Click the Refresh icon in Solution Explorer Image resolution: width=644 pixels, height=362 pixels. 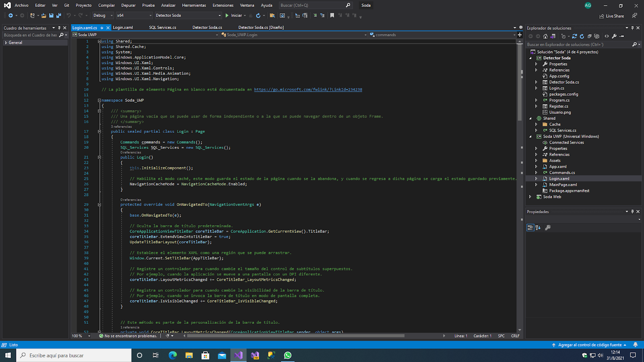[x=582, y=36]
